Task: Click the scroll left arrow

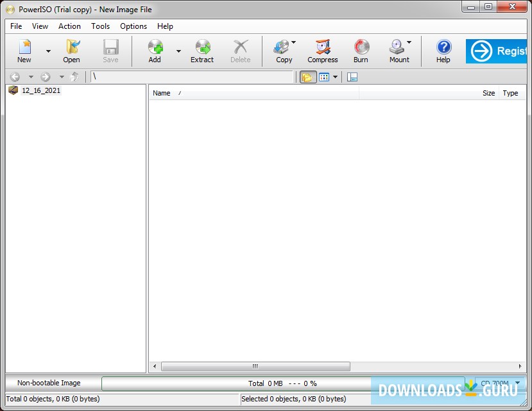Action: tap(155, 366)
